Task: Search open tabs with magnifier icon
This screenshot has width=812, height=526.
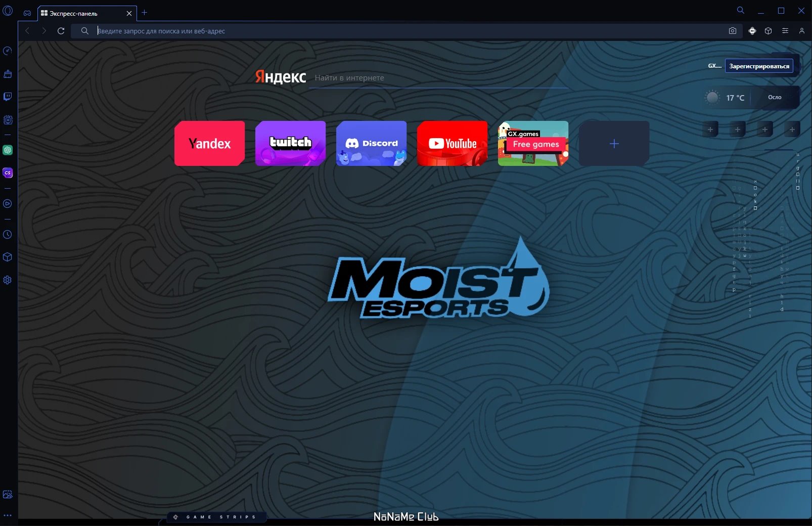Action: 741,10
